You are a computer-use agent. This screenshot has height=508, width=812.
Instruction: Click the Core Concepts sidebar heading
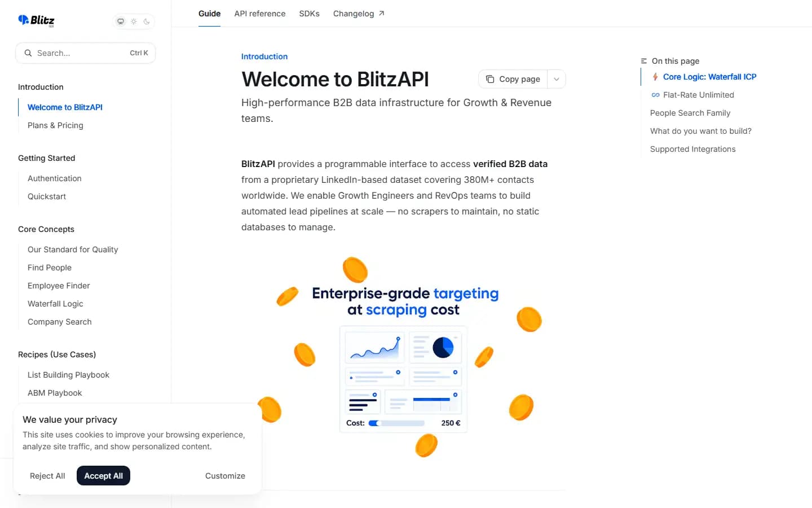coord(46,229)
